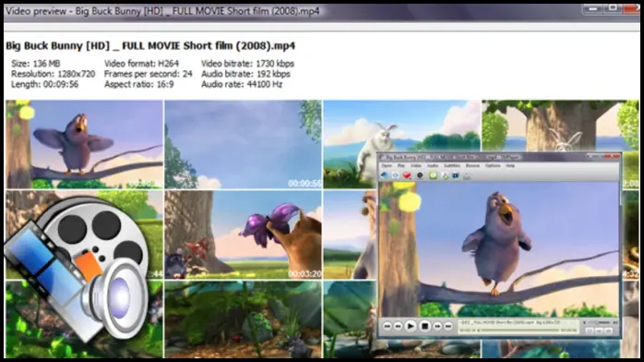Click the second small button below the volume slider
The height and width of the screenshot is (362, 644).
[599, 331]
